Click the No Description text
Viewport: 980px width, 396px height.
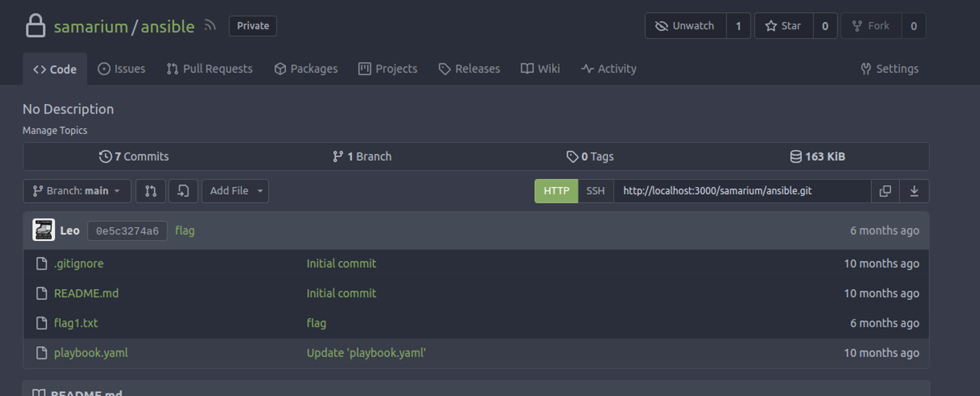pyautogui.click(x=68, y=109)
